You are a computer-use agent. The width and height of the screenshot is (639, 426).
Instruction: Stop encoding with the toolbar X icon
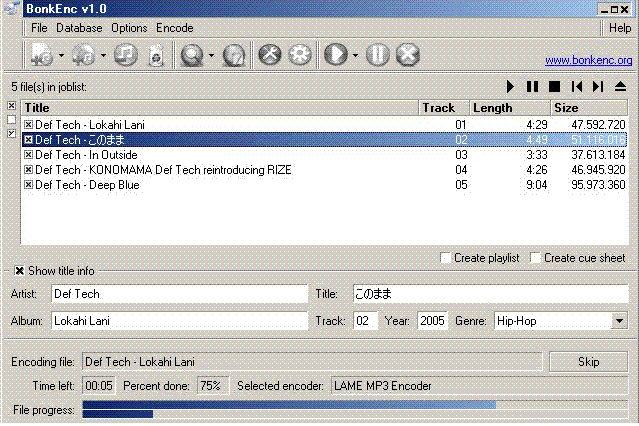(x=408, y=55)
